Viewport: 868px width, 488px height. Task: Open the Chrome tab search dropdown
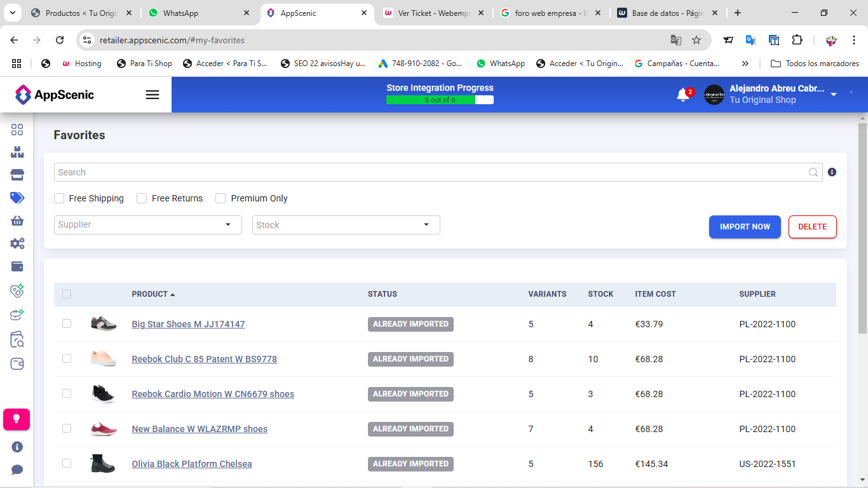[13, 13]
